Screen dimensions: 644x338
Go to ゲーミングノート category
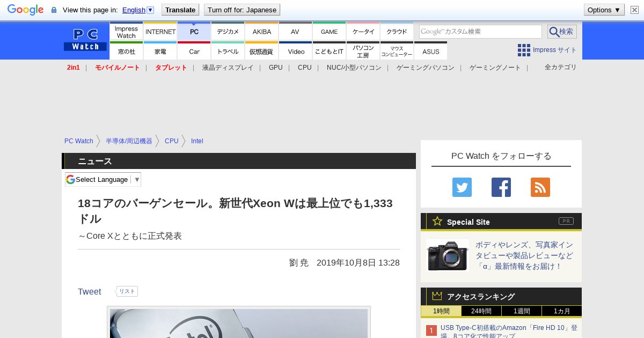(495, 68)
